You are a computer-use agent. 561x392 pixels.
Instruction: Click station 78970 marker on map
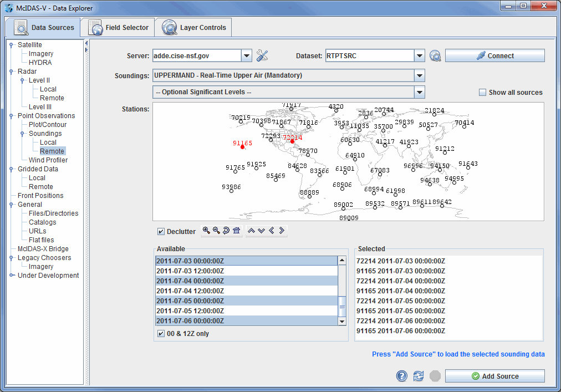308,155
